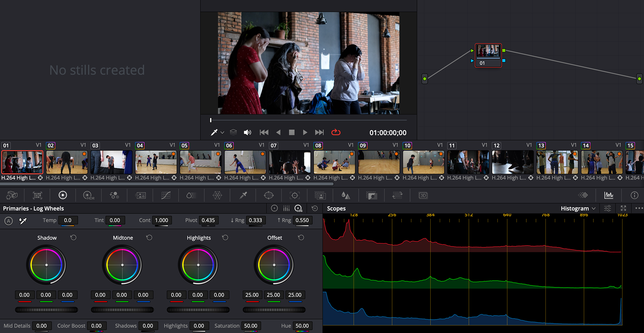Open the Histogram scope type dropdown
The image size is (644, 333).
(578, 208)
